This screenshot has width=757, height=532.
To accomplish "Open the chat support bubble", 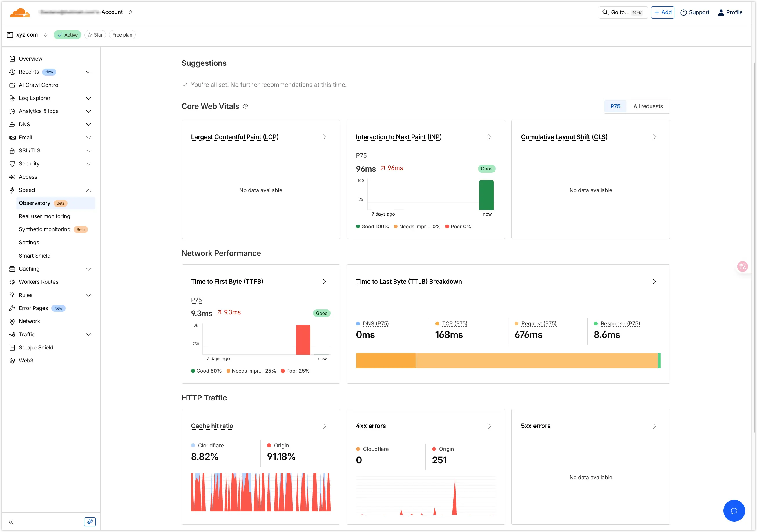I will coord(734,511).
